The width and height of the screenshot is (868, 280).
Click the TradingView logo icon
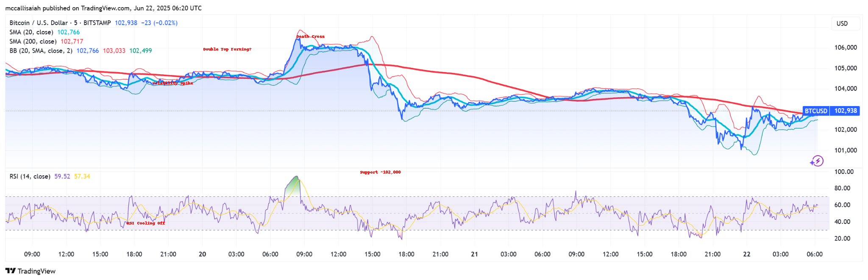[11, 271]
